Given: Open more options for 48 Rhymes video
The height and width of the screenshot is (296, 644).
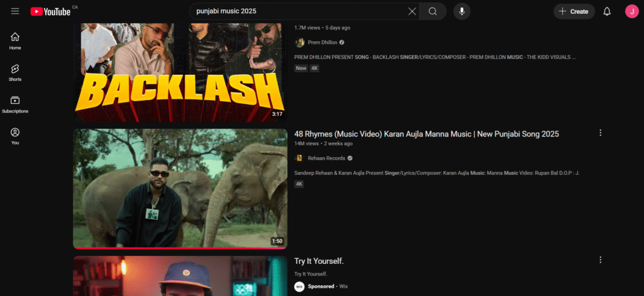Looking at the screenshot, I should tap(601, 133).
